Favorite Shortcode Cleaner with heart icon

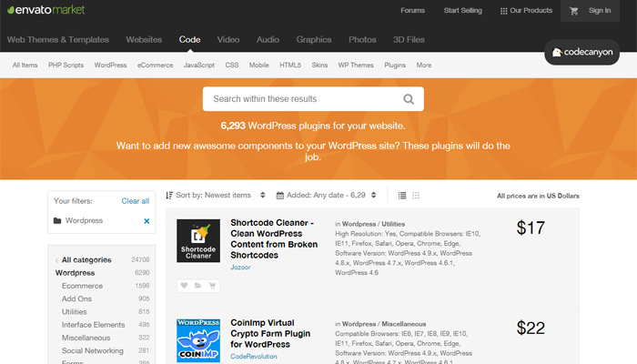click(184, 286)
